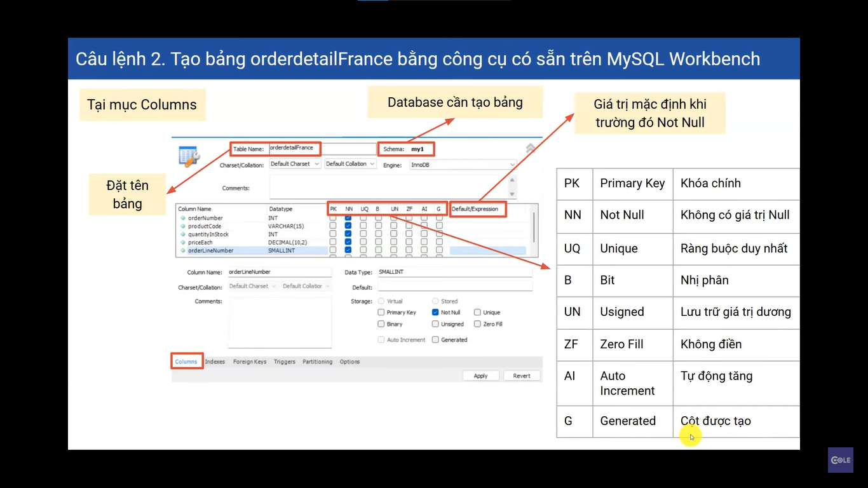
Task: Click the column icon beside orderNumber
Action: pos(183,218)
